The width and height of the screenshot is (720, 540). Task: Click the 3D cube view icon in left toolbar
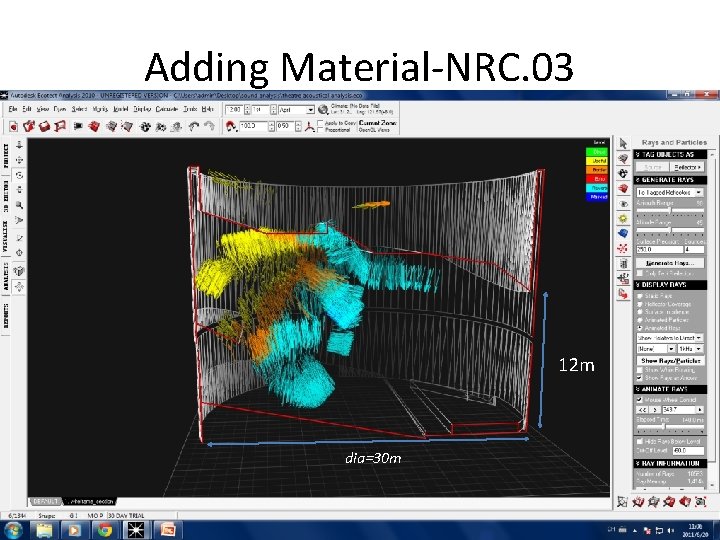(x=19, y=271)
